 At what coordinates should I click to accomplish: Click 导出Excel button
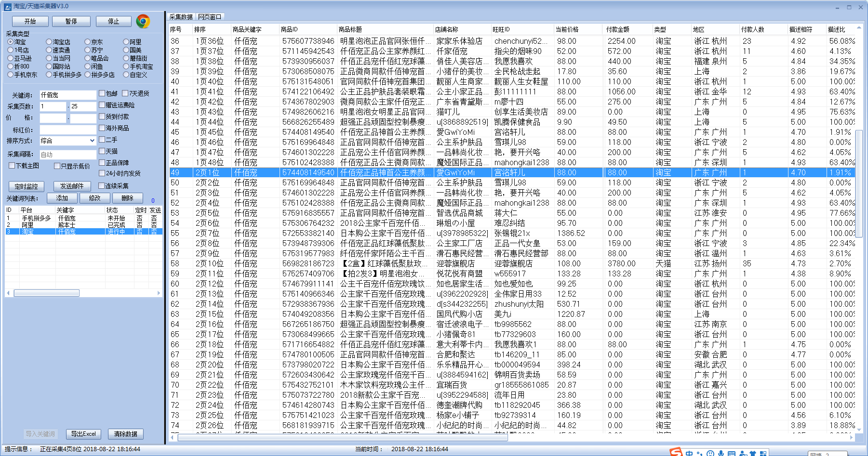83,434
